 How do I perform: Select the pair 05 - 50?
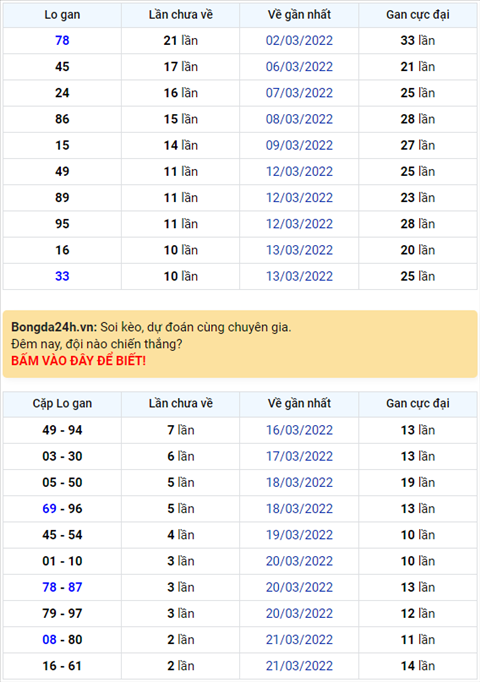[62, 482]
